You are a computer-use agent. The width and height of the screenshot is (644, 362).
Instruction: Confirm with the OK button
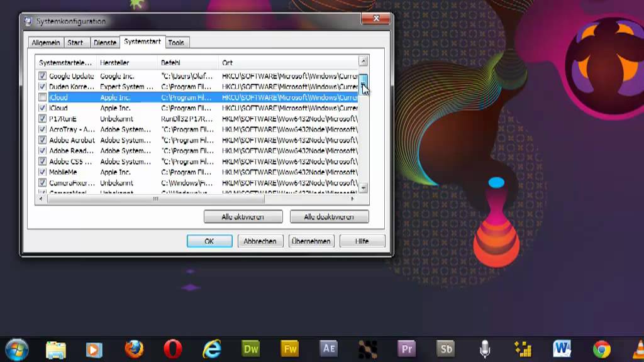209,241
